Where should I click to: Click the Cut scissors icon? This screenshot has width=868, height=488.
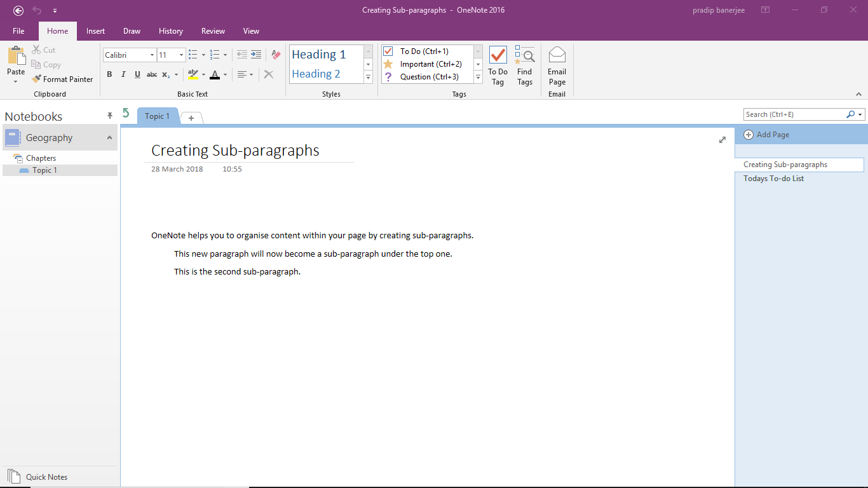36,50
